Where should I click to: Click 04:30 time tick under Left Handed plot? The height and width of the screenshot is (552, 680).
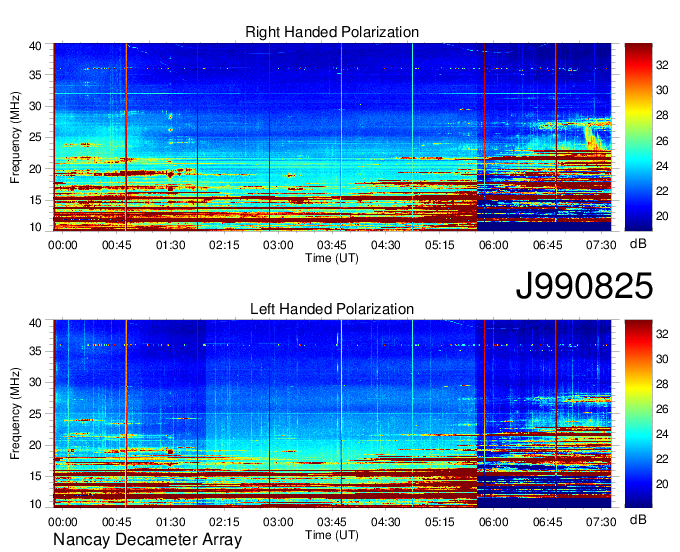click(x=386, y=522)
